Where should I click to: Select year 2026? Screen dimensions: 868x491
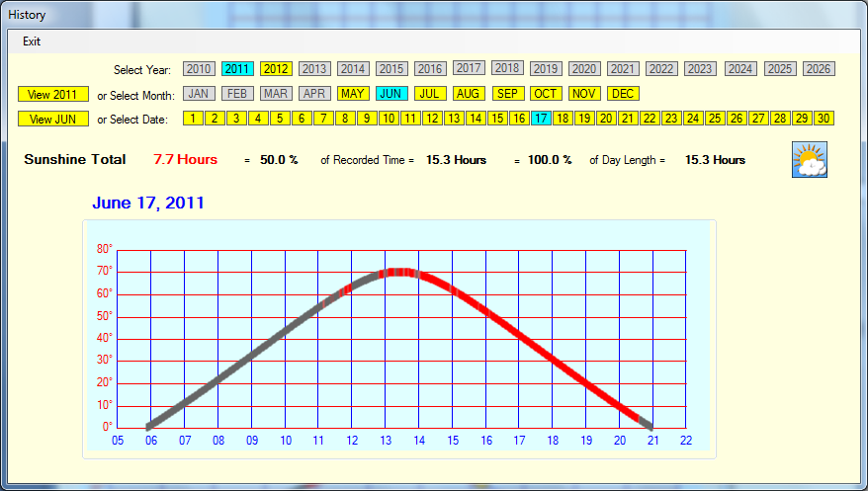pos(819,68)
